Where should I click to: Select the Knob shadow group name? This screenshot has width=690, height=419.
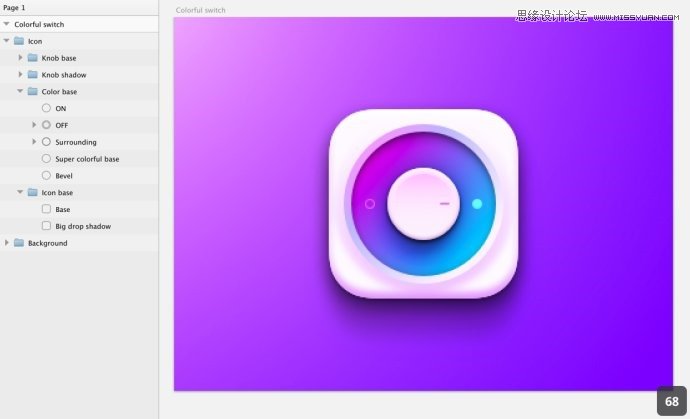64,75
